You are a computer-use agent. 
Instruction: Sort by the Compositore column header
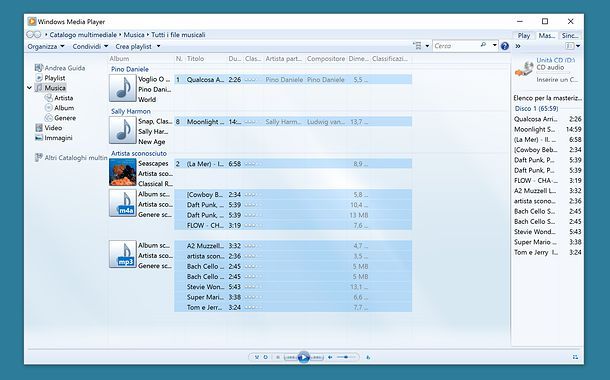coord(326,59)
